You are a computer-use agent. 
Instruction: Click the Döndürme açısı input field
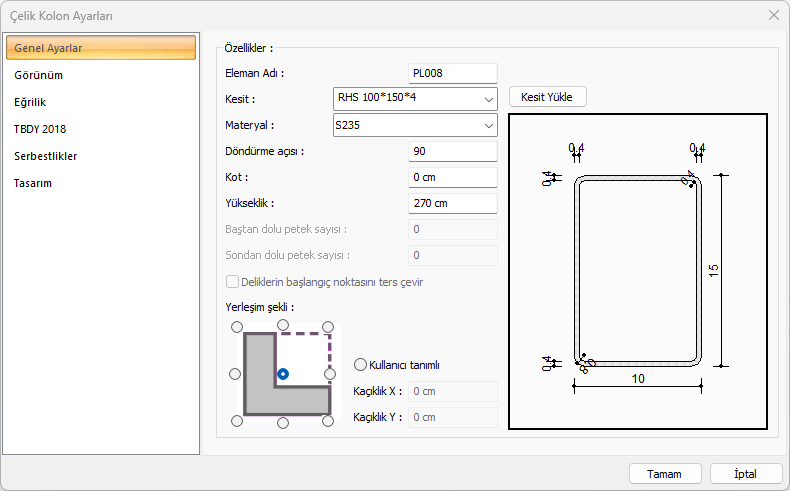452,152
